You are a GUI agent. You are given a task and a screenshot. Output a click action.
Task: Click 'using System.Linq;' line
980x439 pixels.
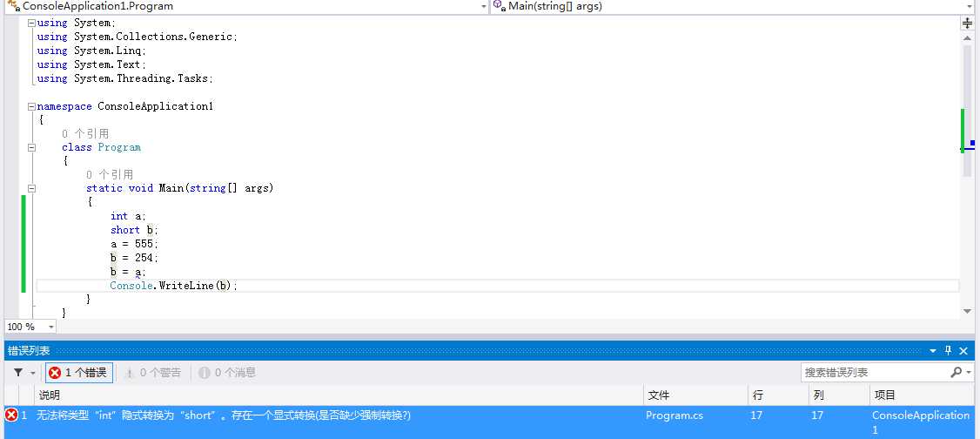coord(91,51)
